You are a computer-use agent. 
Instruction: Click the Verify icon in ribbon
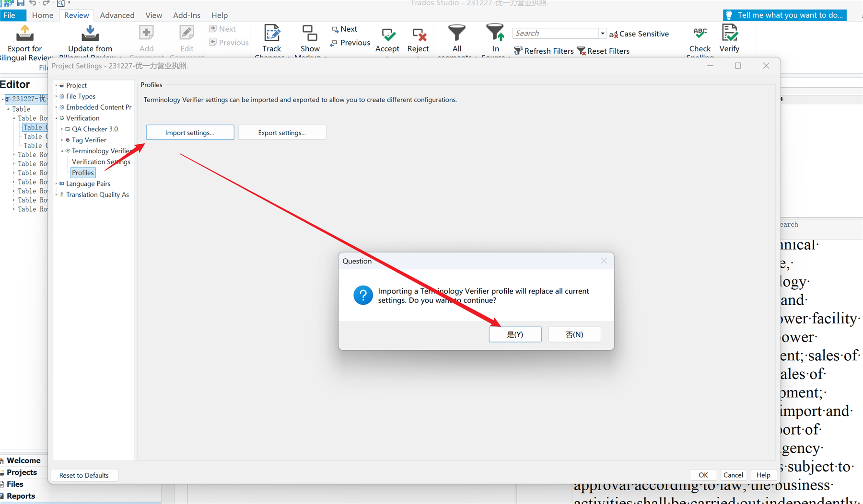(x=729, y=34)
